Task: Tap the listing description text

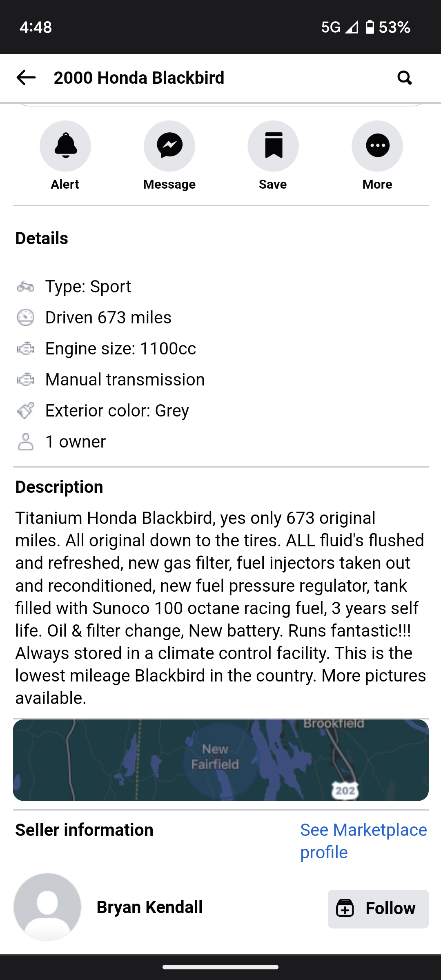Action: pyautogui.click(x=220, y=608)
